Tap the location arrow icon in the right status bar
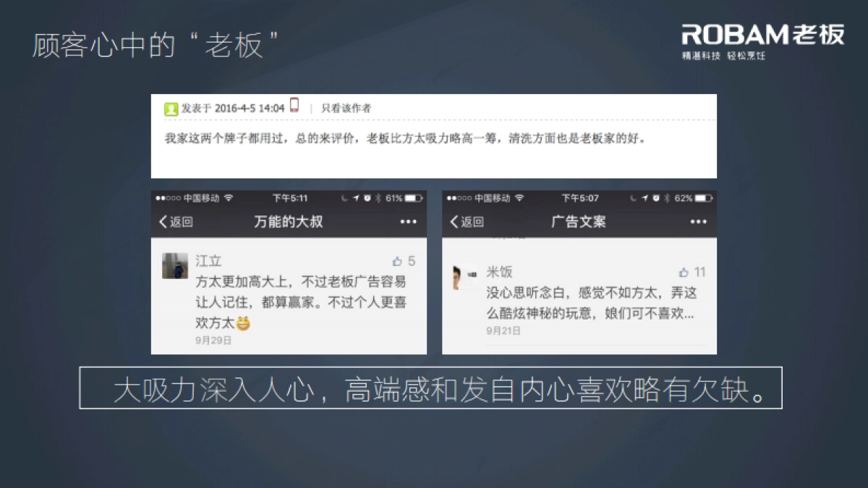 pyautogui.click(x=644, y=197)
